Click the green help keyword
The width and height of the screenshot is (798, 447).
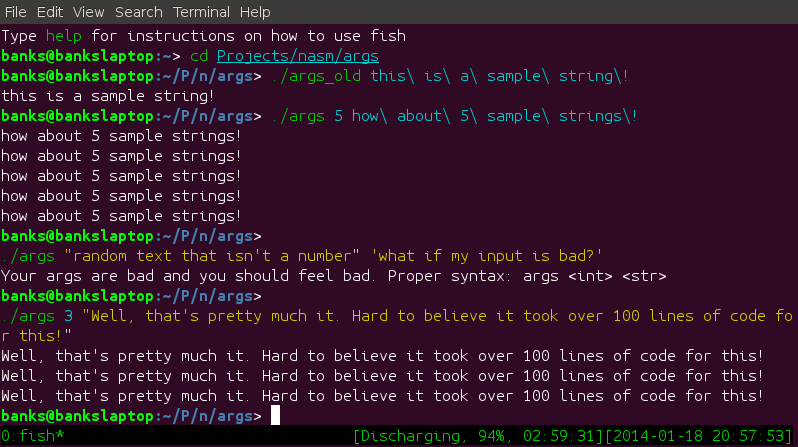point(64,36)
